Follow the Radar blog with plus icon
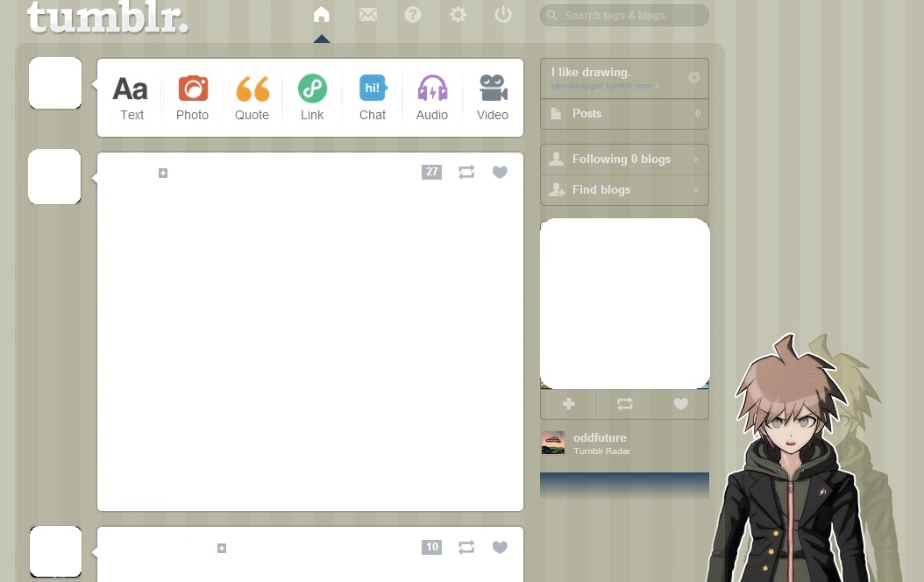924x582 pixels. [x=569, y=404]
